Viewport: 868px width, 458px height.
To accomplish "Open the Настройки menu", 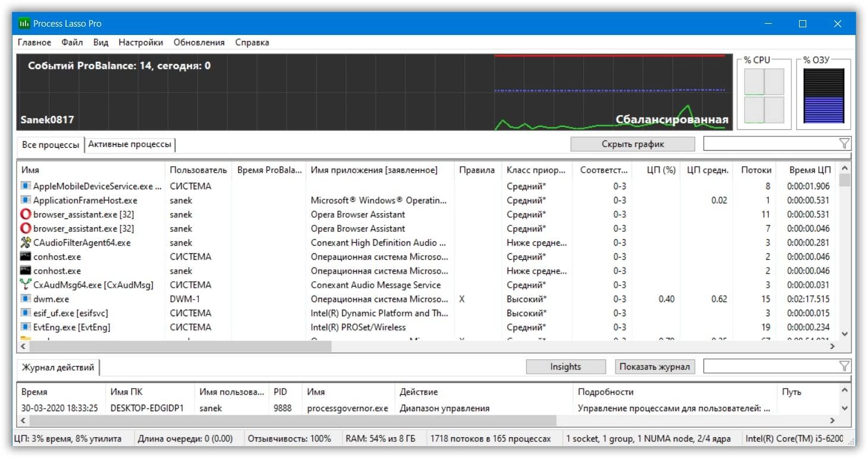I will (141, 42).
